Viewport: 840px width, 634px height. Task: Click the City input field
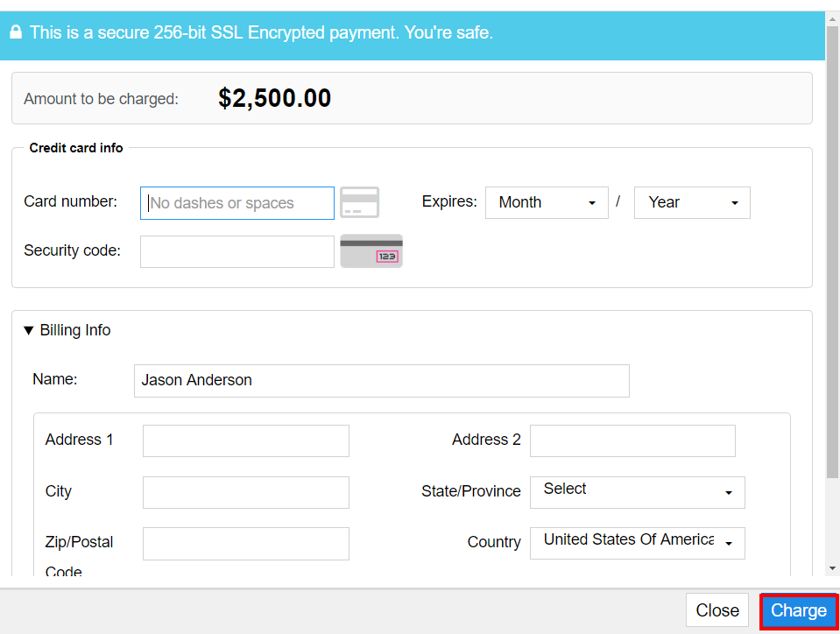[246, 492]
